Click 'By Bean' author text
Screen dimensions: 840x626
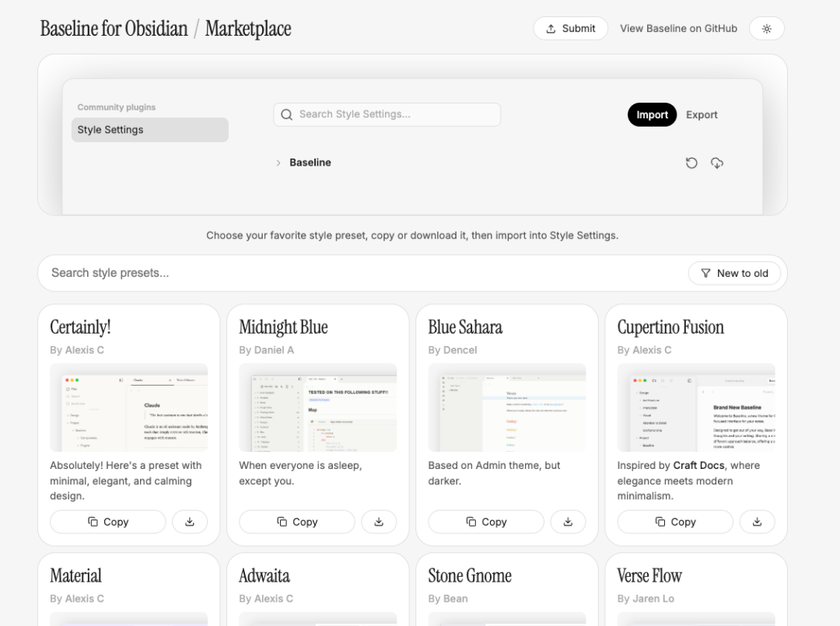pyautogui.click(x=448, y=599)
